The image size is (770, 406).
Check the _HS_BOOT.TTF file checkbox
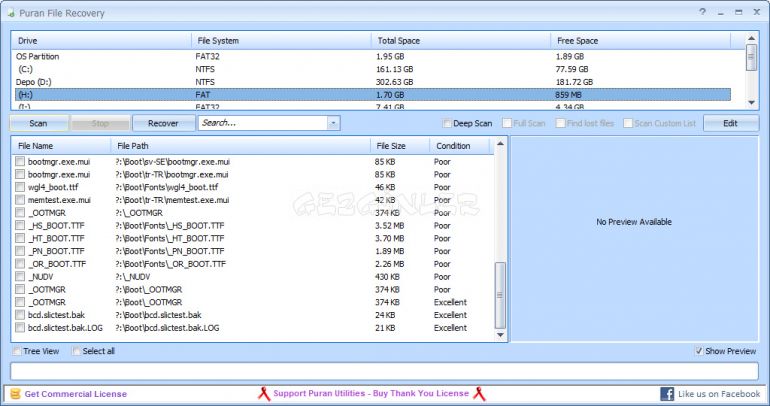click(x=20, y=225)
